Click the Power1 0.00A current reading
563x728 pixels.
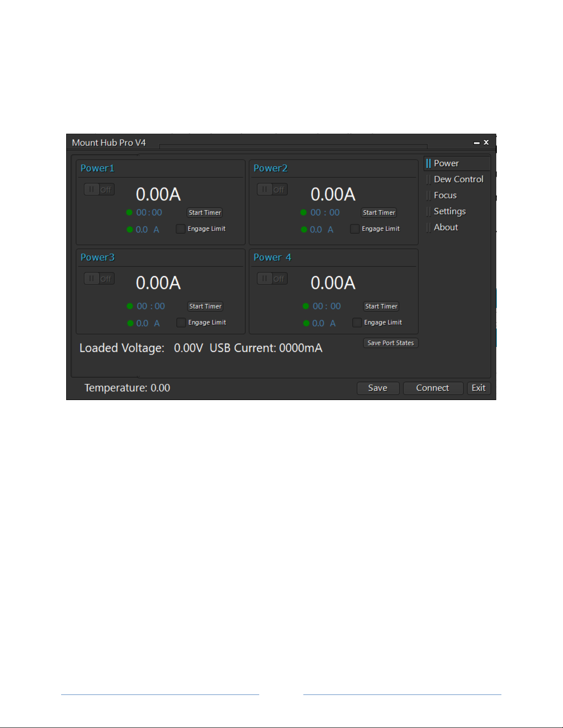pos(159,195)
